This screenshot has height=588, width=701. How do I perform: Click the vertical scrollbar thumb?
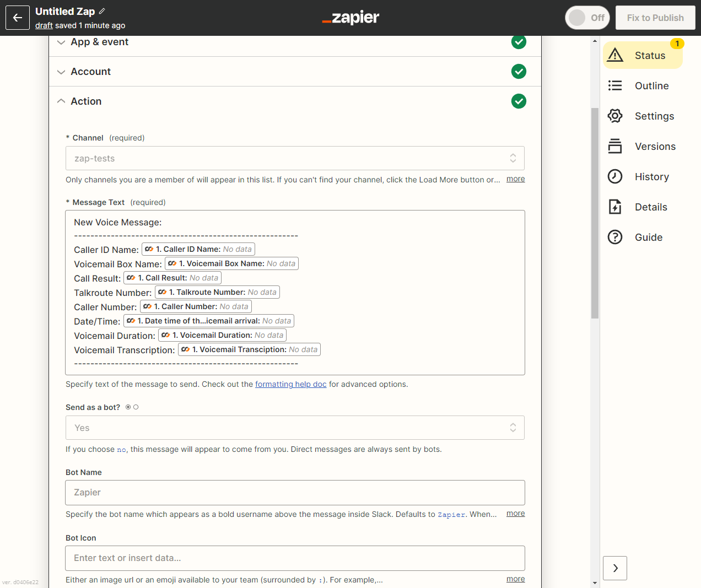pos(595,213)
